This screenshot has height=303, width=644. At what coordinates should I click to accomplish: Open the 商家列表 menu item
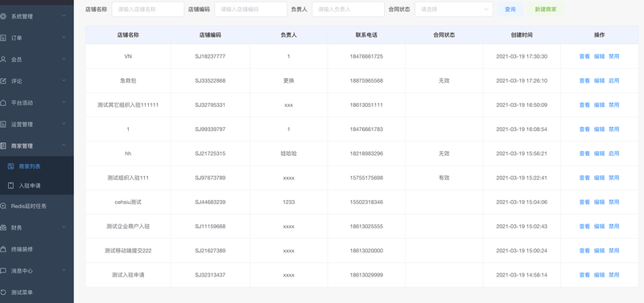tap(37, 166)
